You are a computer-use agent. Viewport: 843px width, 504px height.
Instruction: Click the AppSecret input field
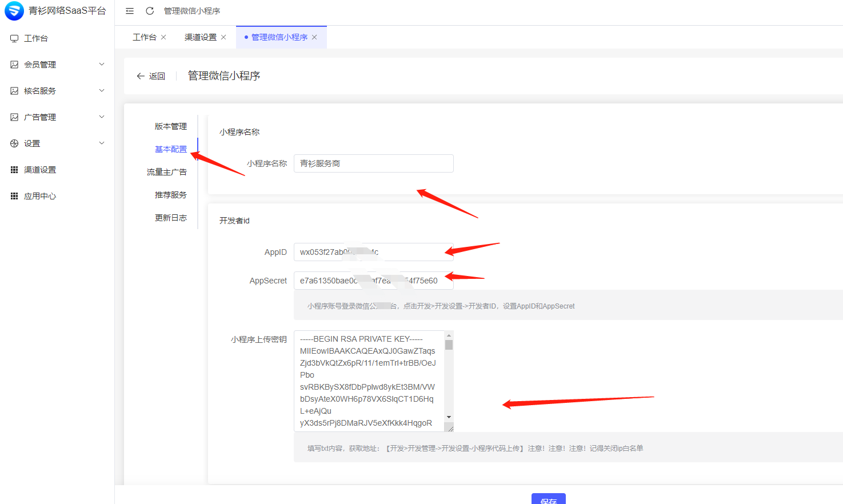coord(374,281)
